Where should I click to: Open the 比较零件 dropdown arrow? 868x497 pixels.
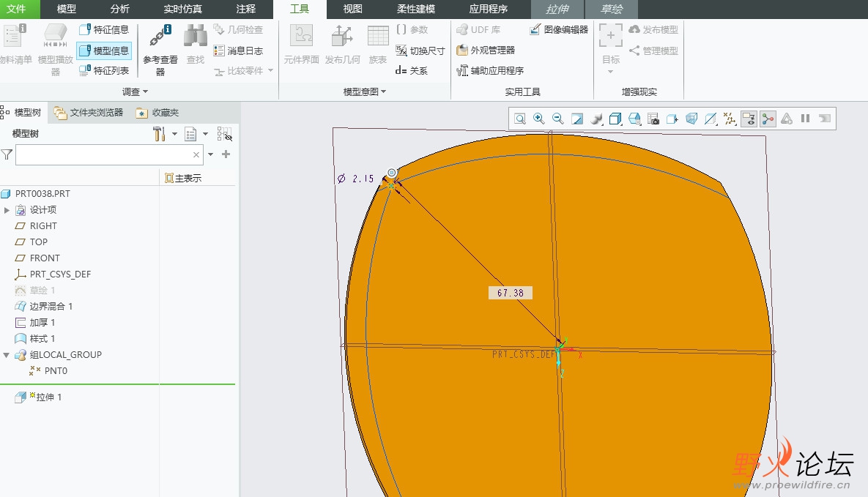click(271, 70)
